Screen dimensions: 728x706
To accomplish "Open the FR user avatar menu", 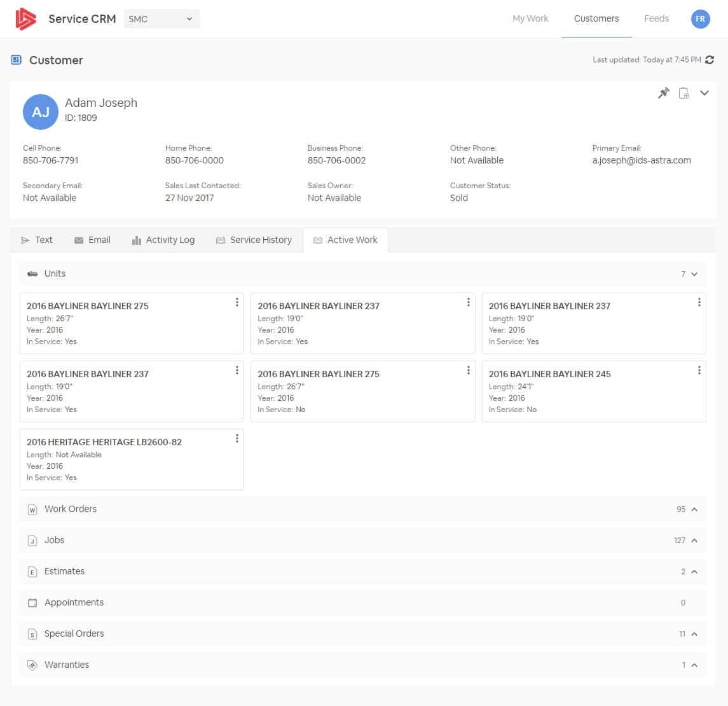I will [700, 19].
